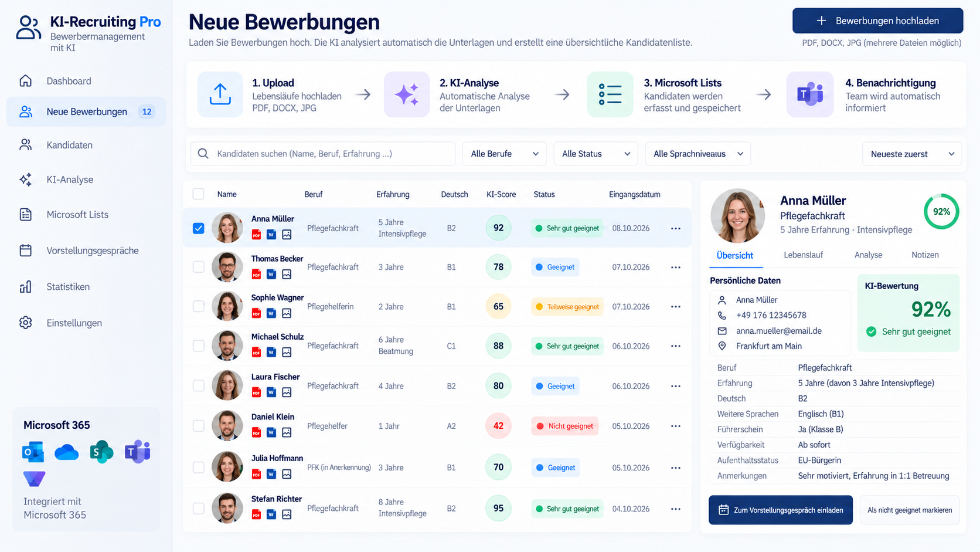Click the KI-Score column header
Image resolution: width=980 pixels, height=552 pixels.
(x=501, y=194)
